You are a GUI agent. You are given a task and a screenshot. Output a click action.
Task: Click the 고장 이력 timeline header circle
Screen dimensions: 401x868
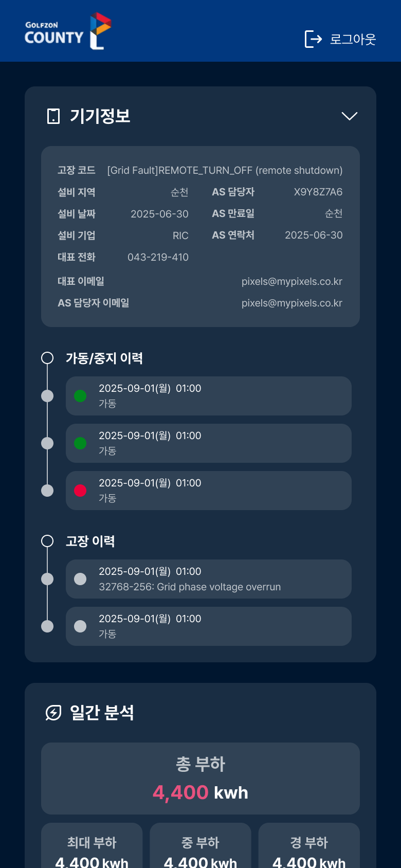coord(47,541)
